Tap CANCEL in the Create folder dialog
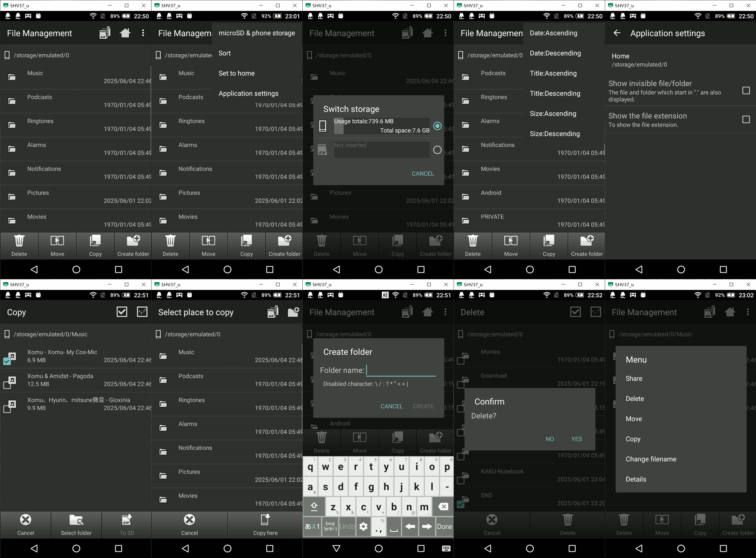756x558 pixels. click(x=391, y=406)
